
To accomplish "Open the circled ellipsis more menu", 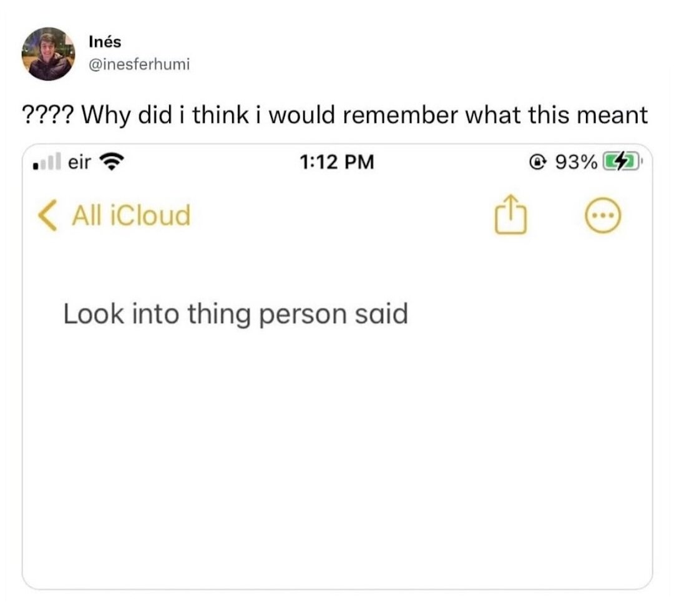I will (603, 216).
